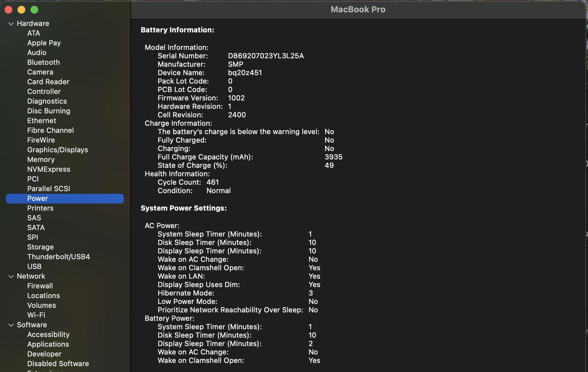Click the Cycle Count value 461

(x=213, y=182)
